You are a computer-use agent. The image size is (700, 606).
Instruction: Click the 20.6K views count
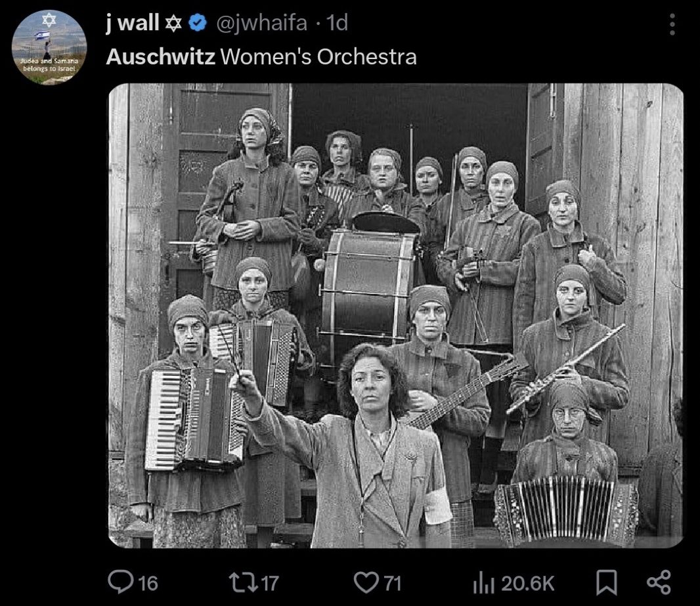[528, 584]
